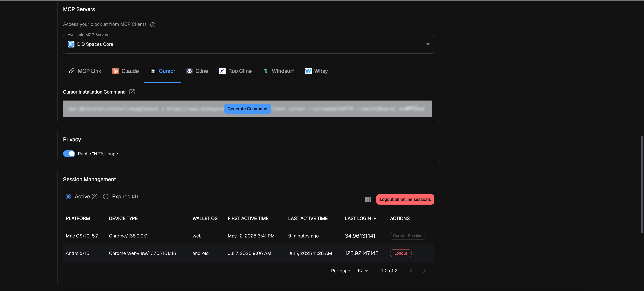Log out the Android/15 session
The height and width of the screenshot is (291, 644).
coord(400,253)
